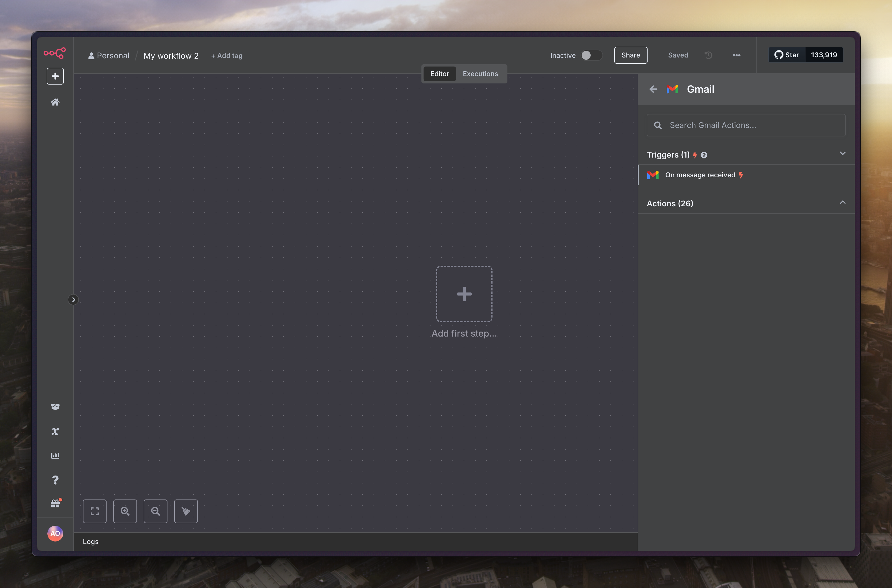Screen dimensions: 892x588
Task: Select the Editor tab
Action: tap(439, 74)
